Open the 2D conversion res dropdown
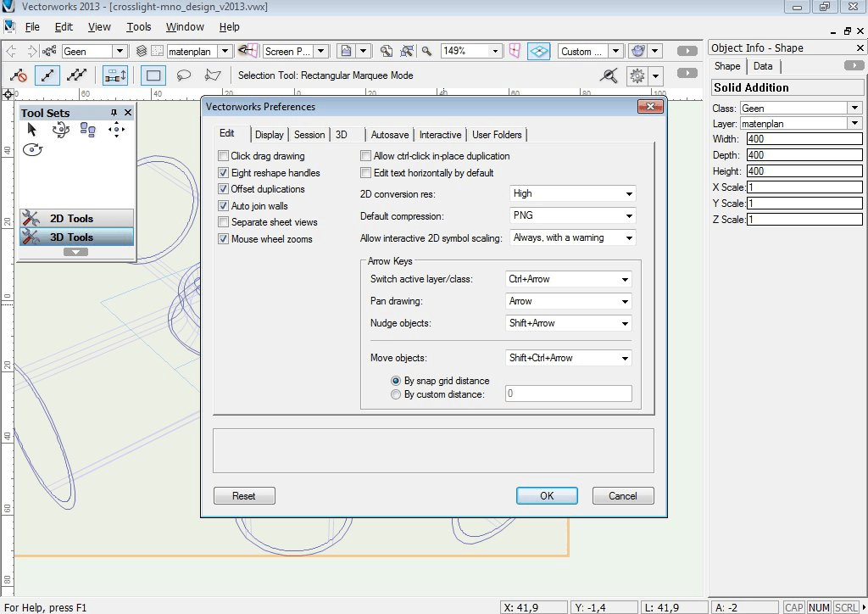Viewport: 868px width, 614px height. 571,193
